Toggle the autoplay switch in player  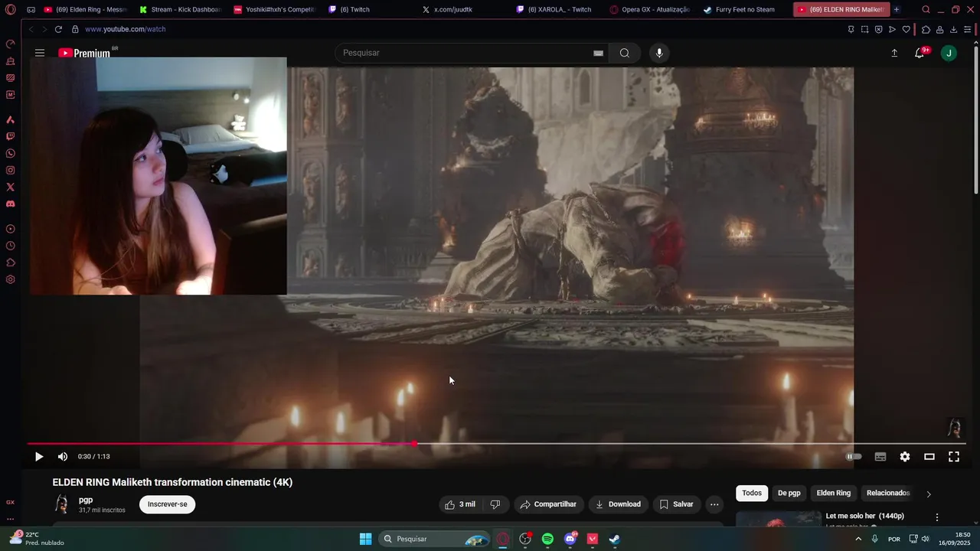(x=854, y=457)
